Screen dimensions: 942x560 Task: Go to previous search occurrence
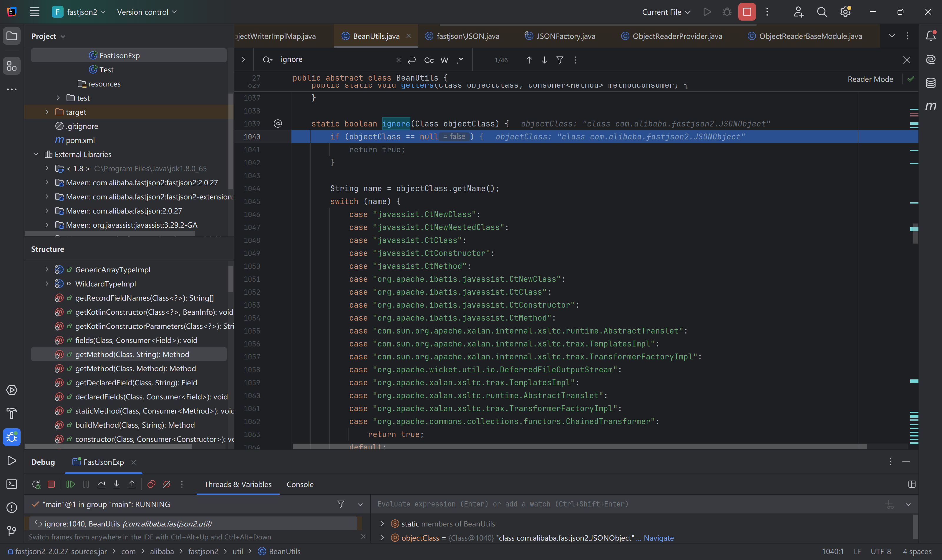[x=529, y=60]
